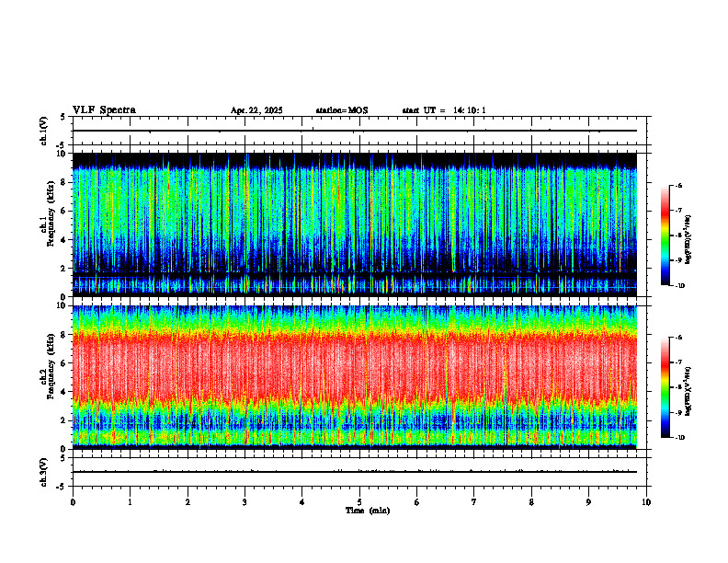Click the ch.1 spectrogram plot area
The image size is (728, 563).
coord(354,224)
